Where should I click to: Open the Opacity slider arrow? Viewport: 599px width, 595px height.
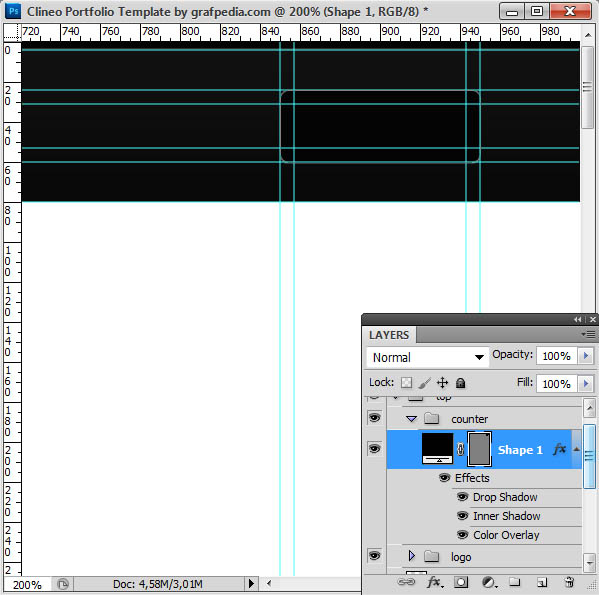(586, 356)
